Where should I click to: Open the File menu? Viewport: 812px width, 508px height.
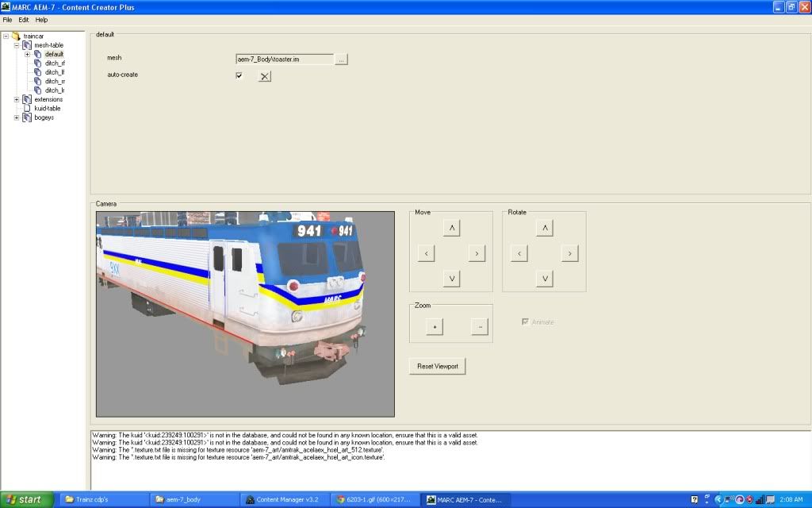click(7, 20)
